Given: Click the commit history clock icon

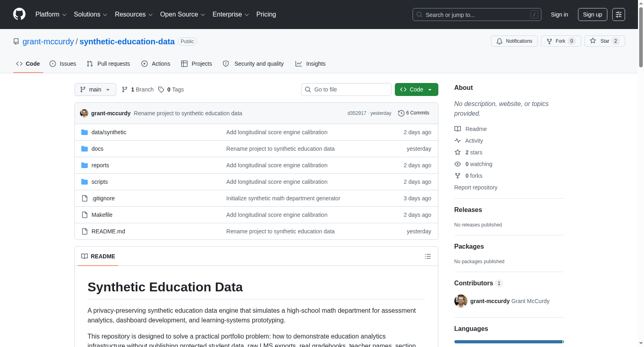Looking at the screenshot, I should [401, 113].
